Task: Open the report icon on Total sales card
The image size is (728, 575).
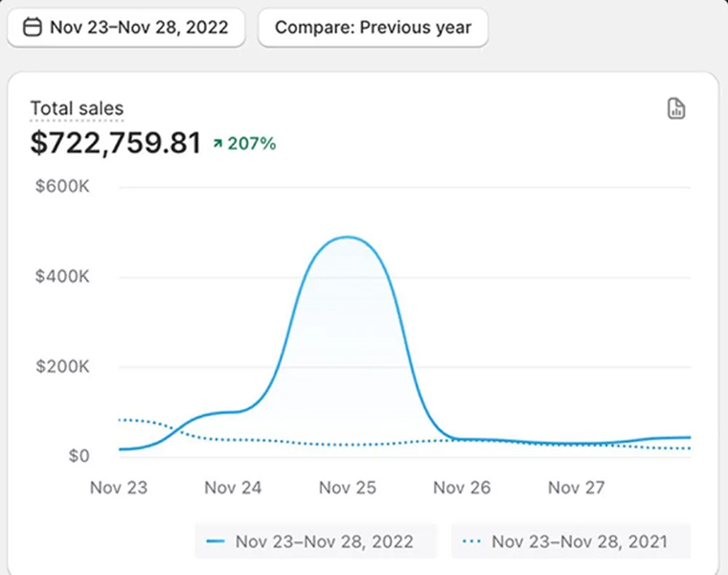Action: click(676, 108)
